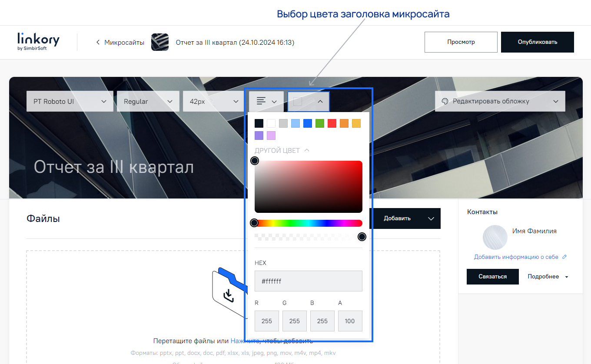Click the current color swatch in the toolbar
591x364 pixels.
299,101
